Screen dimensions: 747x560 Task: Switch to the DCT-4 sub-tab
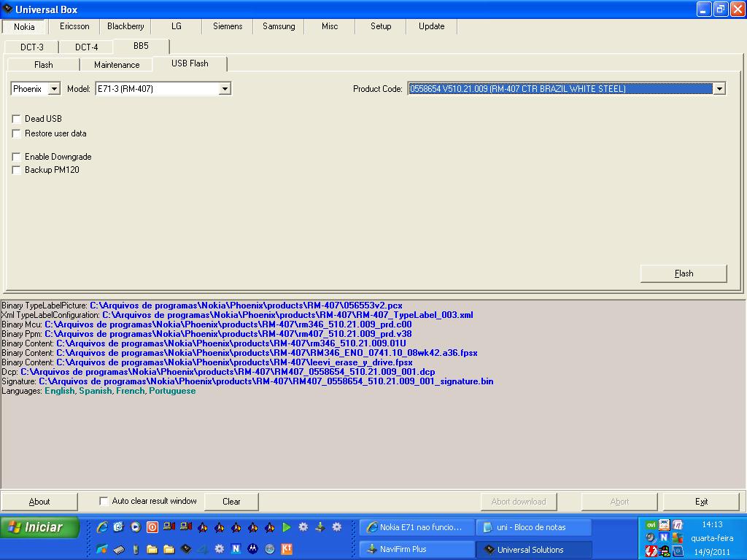click(x=86, y=47)
